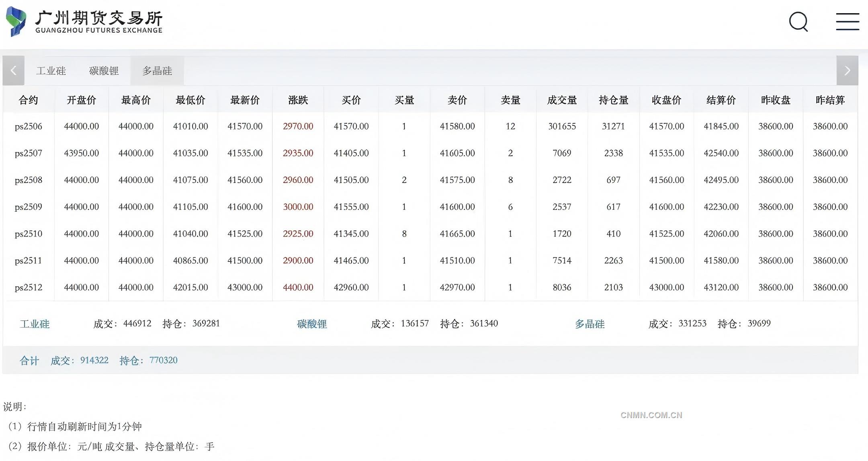The height and width of the screenshot is (461, 868).
Task: Click the 成交量 column header
Action: tap(562, 100)
